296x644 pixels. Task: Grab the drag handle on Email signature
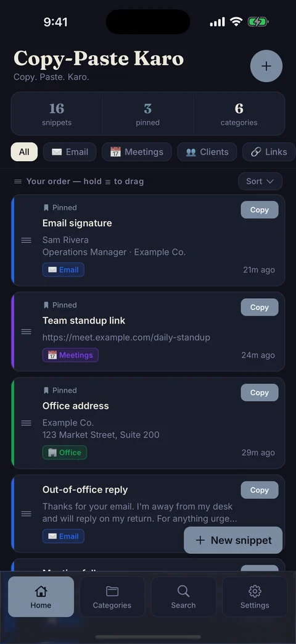pos(27,240)
